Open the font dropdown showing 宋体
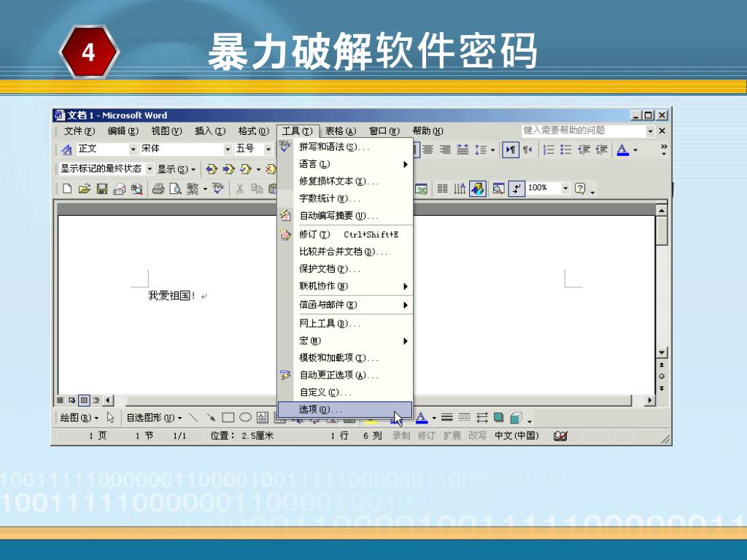 (228, 149)
